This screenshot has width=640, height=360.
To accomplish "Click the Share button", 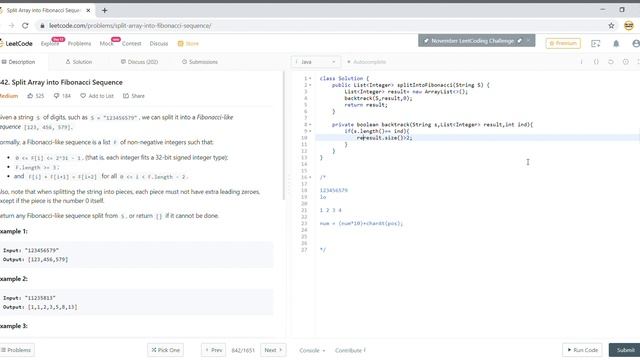I will [x=134, y=96].
